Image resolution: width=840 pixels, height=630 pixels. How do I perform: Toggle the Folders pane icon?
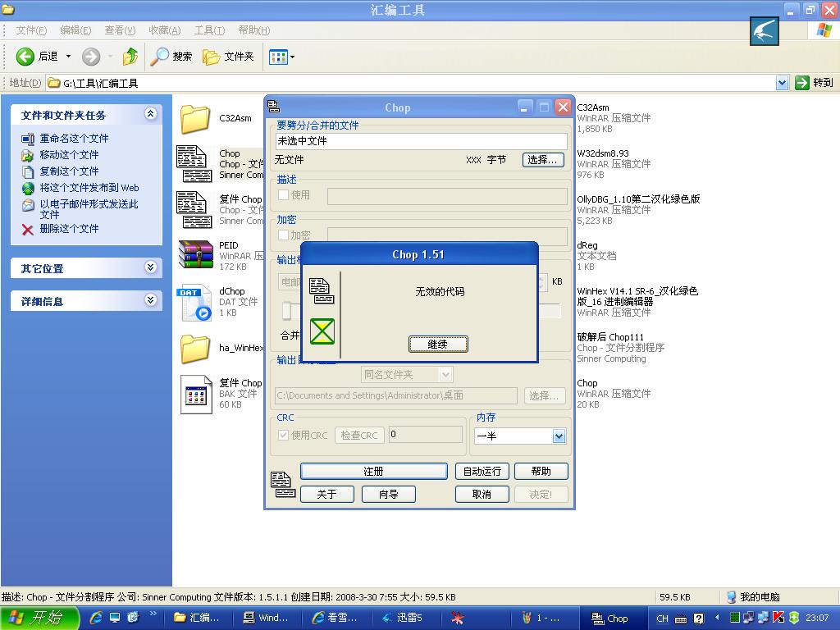click(211, 57)
